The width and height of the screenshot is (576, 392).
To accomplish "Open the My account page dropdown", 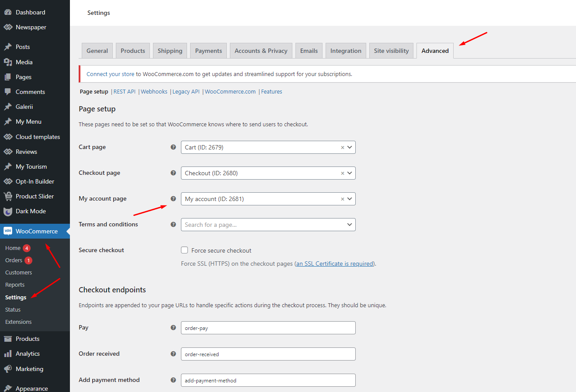I will [268, 199].
